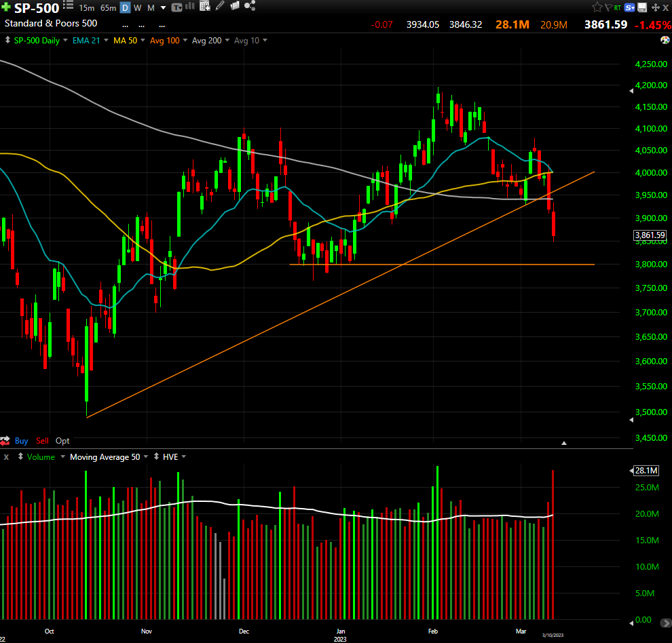Viewport: 672px width, 643px height.
Task: Click the Buy button
Action: 22,440
